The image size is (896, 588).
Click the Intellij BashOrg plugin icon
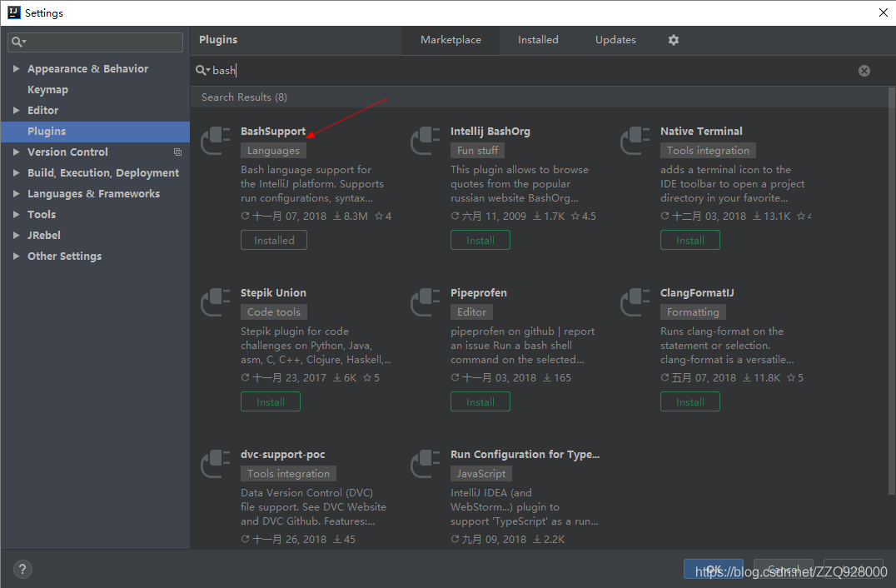[x=426, y=141]
